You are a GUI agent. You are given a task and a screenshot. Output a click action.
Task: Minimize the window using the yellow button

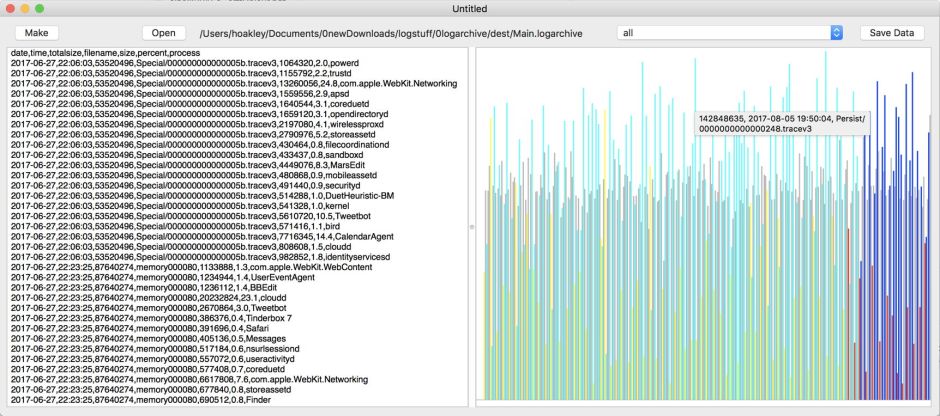point(31,9)
